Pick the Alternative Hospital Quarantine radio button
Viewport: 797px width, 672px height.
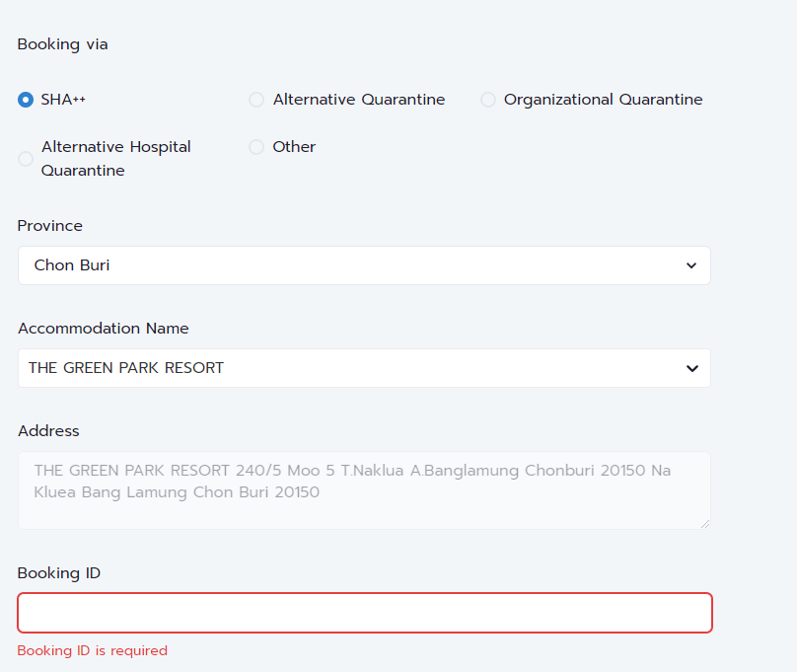click(26, 159)
